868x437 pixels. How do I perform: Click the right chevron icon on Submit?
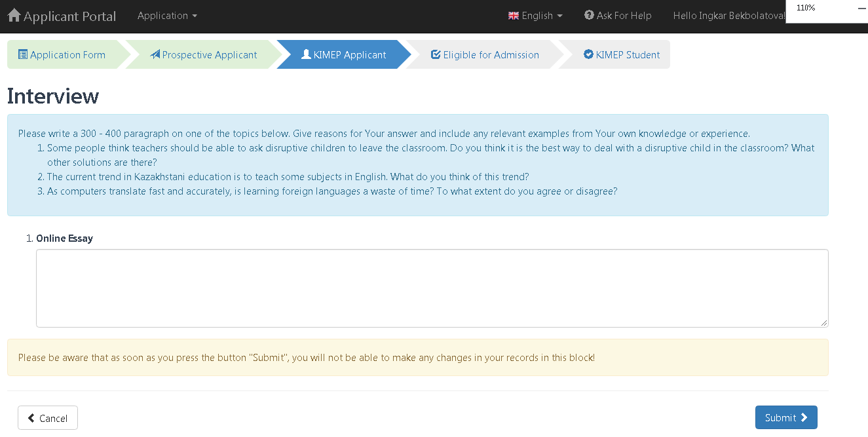pos(804,417)
